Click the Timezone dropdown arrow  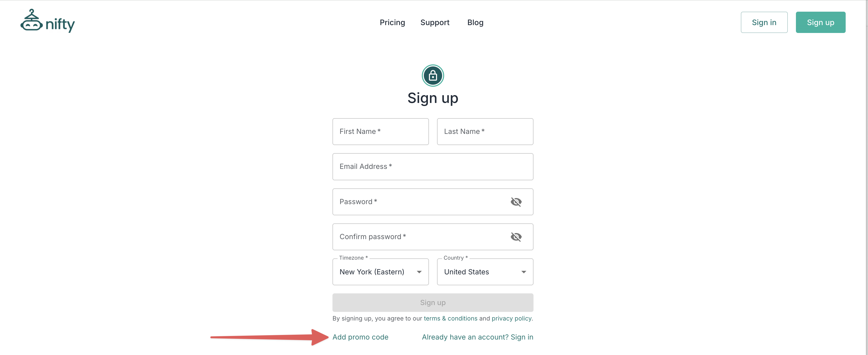pyautogui.click(x=419, y=272)
